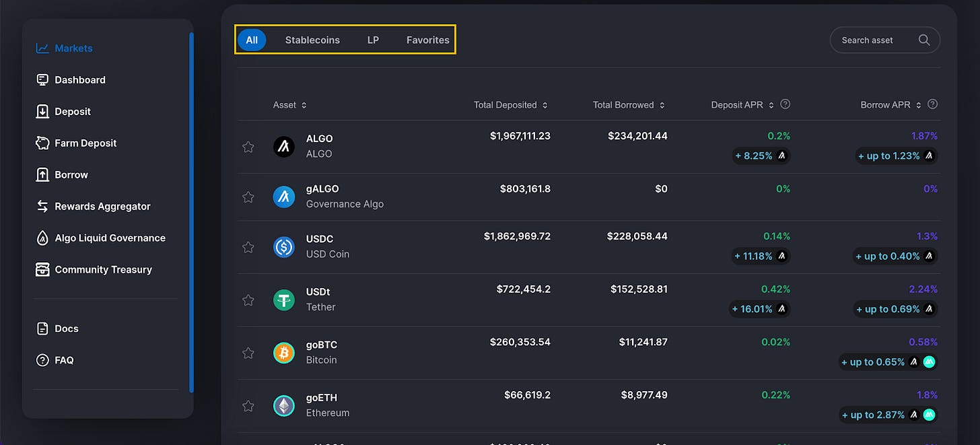The image size is (980, 445).
Task: Click the ALGO coin logo
Action: pyautogui.click(x=284, y=146)
